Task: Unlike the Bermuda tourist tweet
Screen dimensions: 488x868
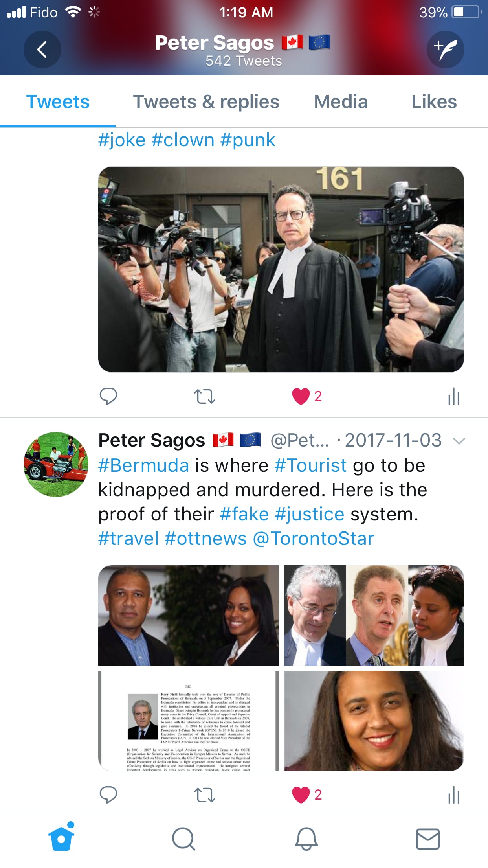Action: pyautogui.click(x=301, y=794)
